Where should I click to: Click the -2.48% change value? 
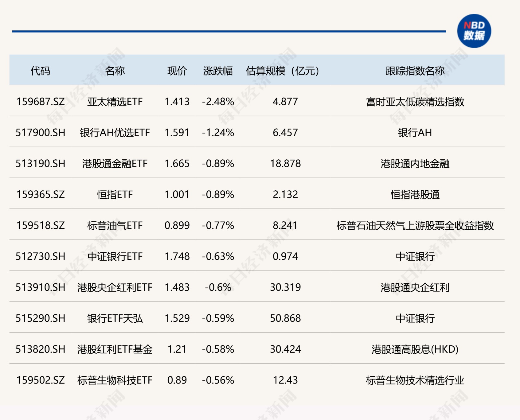[x=218, y=102]
